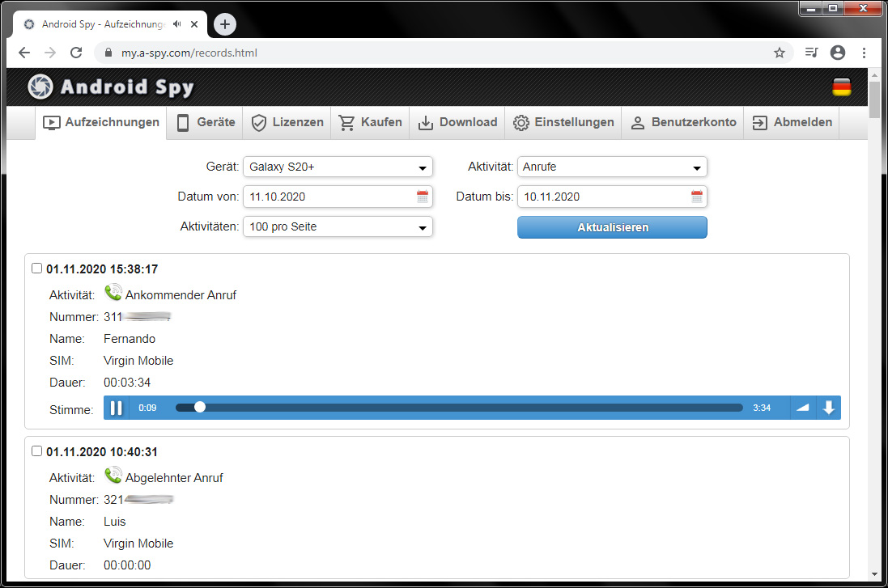Select the 15:38:17 call record checkbox

coord(36,269)
